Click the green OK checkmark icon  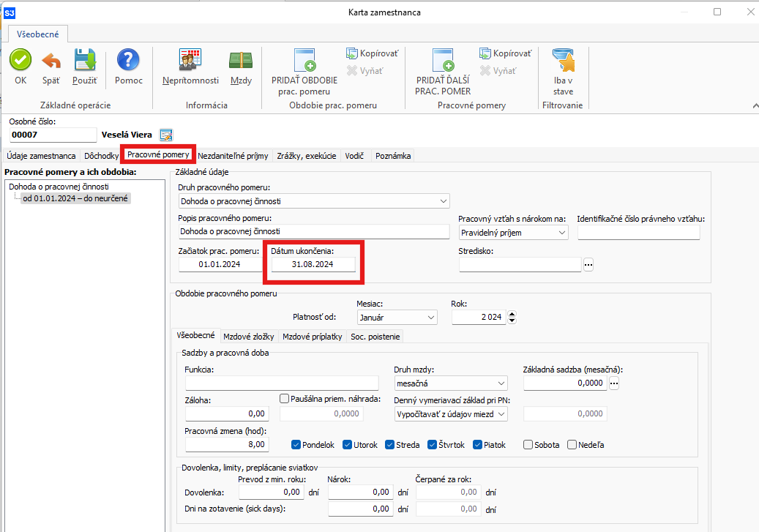pyautogui.click(x=20, y=60)
